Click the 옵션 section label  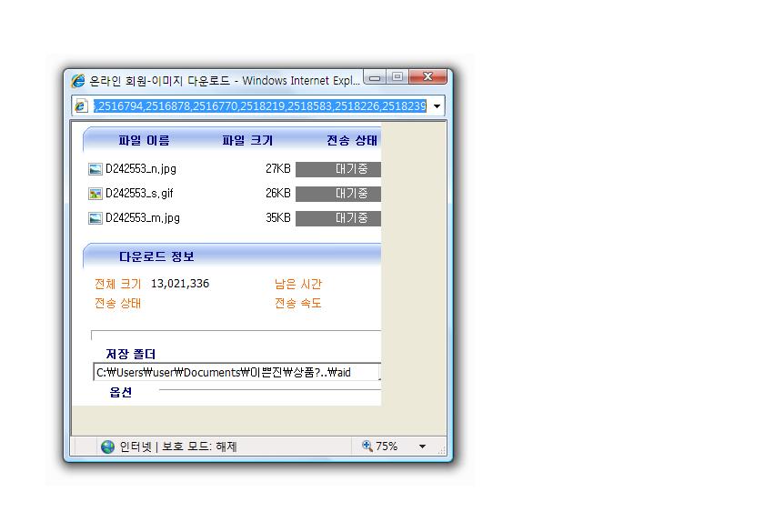point(121,392)
